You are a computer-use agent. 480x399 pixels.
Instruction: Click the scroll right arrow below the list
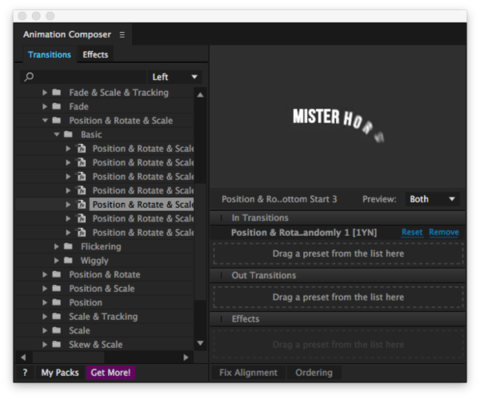click(186, 357)
